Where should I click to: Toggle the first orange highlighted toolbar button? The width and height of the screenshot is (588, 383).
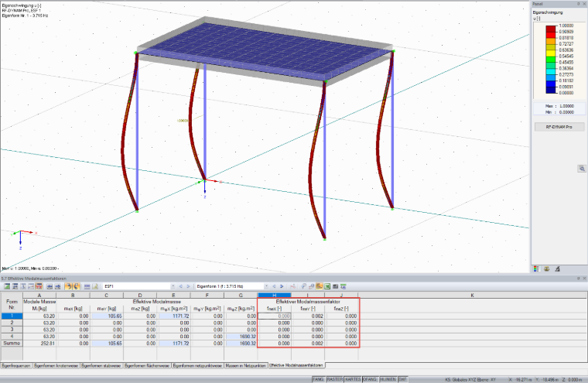click(68, 286)
